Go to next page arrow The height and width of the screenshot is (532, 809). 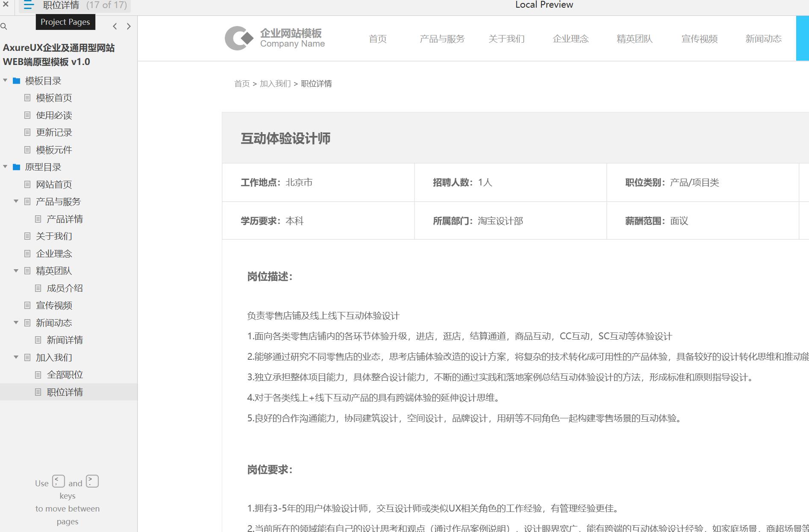coord(129,26)
